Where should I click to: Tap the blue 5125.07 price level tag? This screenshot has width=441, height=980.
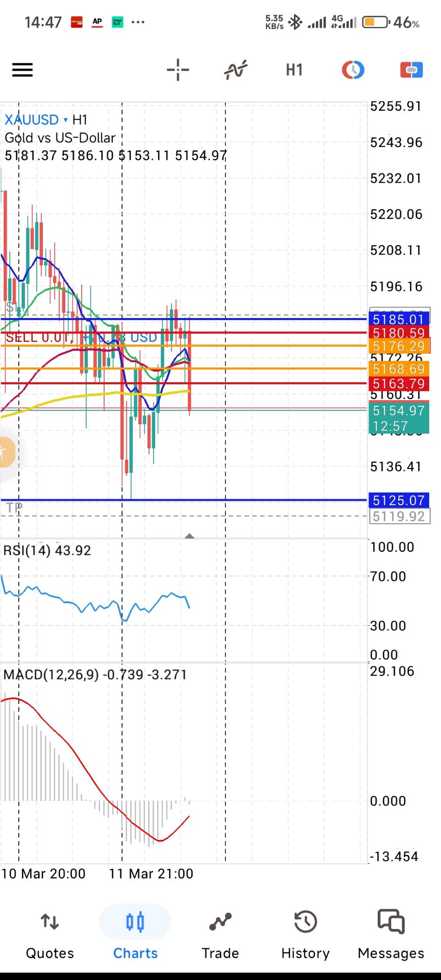[399, 500]
